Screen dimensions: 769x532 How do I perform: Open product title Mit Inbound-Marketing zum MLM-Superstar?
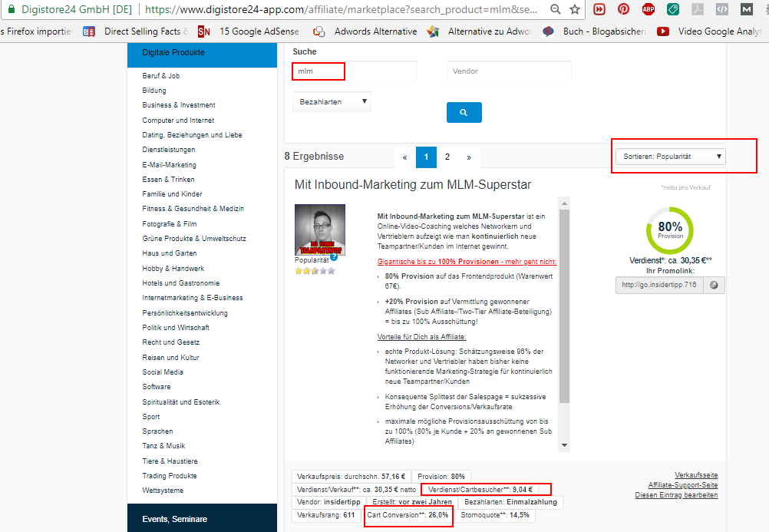pyautogui.click(x=413, y=185)
